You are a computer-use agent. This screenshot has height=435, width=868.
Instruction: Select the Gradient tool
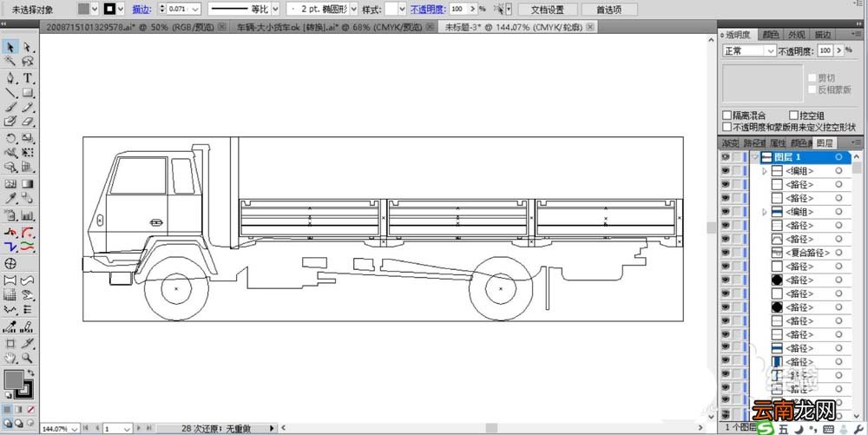pyautogui.click(x=27, y=184)
